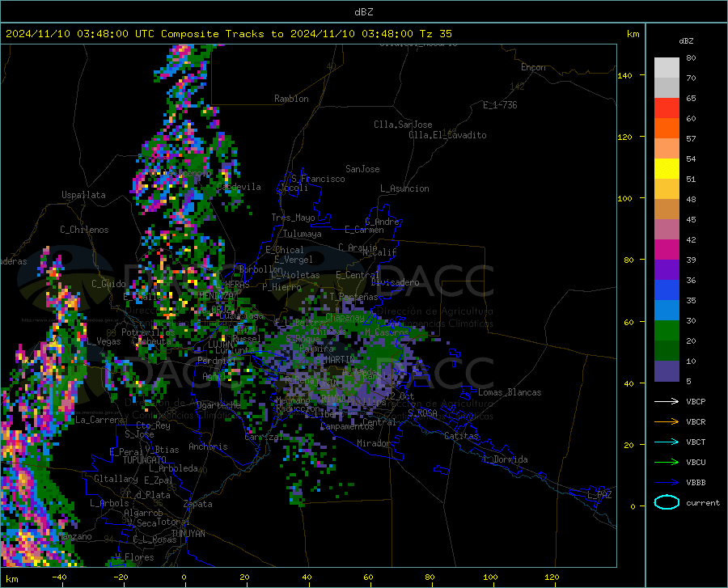Click the 'Anchoris' label on the map
This screenshot has width=728, height=588.
(208, 446)
